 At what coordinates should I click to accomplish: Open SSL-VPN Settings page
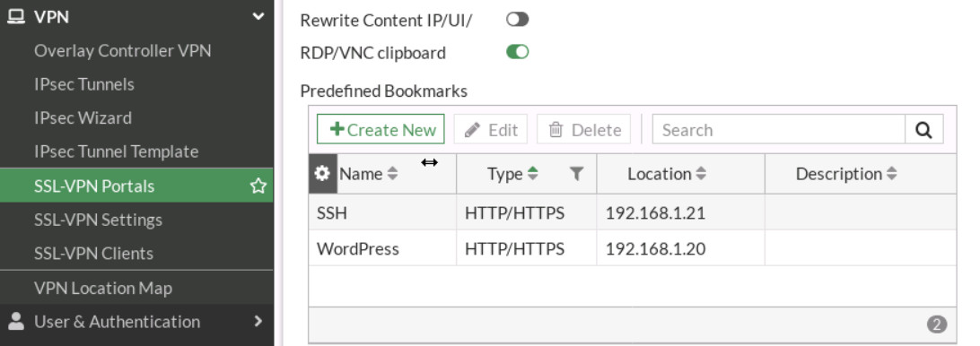(x=98, y=220)
